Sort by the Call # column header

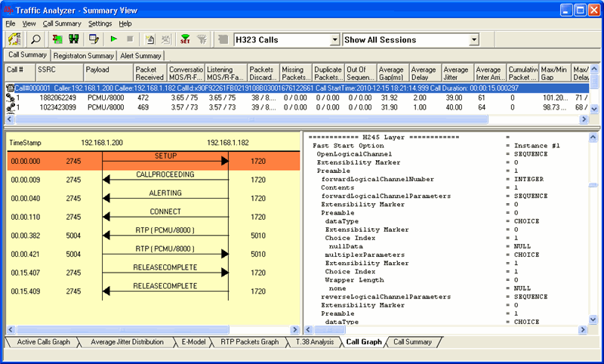(x=20, y=73)
